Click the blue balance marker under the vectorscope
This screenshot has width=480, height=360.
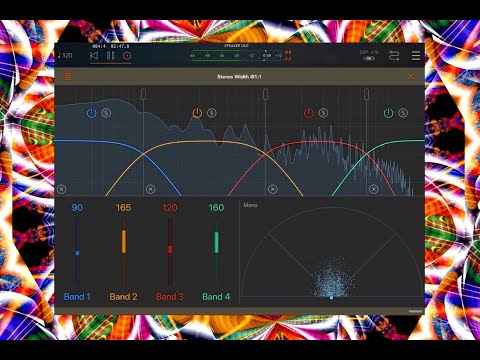tap(331, 297)
